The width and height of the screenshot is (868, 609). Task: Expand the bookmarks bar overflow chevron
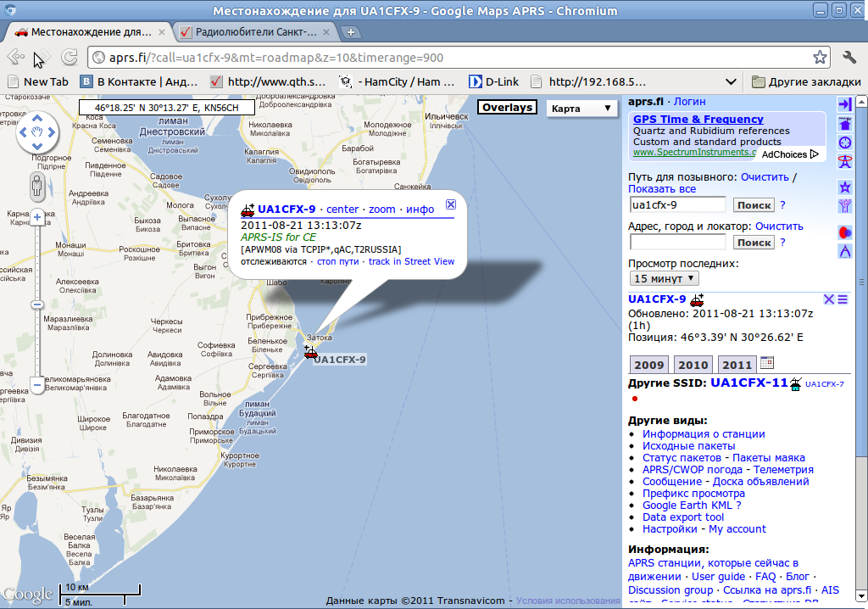coord(729,82)
